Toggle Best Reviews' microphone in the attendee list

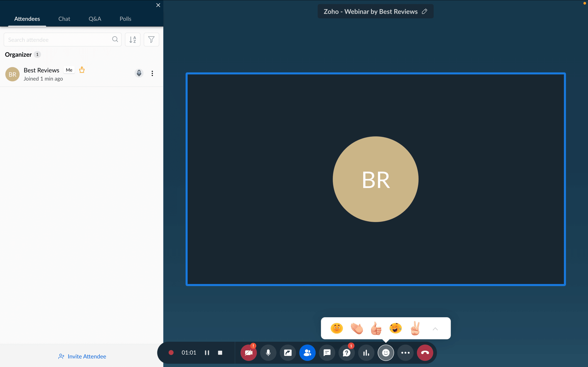(x=139, y=73)
